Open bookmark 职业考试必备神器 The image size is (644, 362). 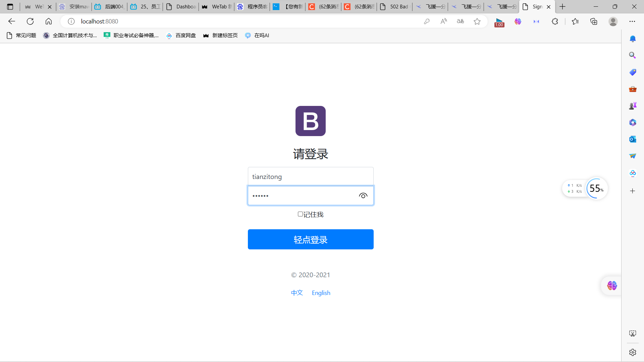(x=131, y=36)
